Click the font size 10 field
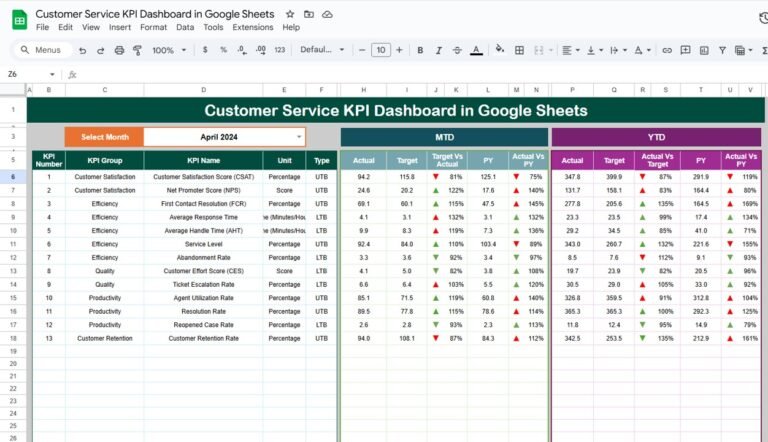The width and height of the screenshot is (768, 442). coord(381,50)
